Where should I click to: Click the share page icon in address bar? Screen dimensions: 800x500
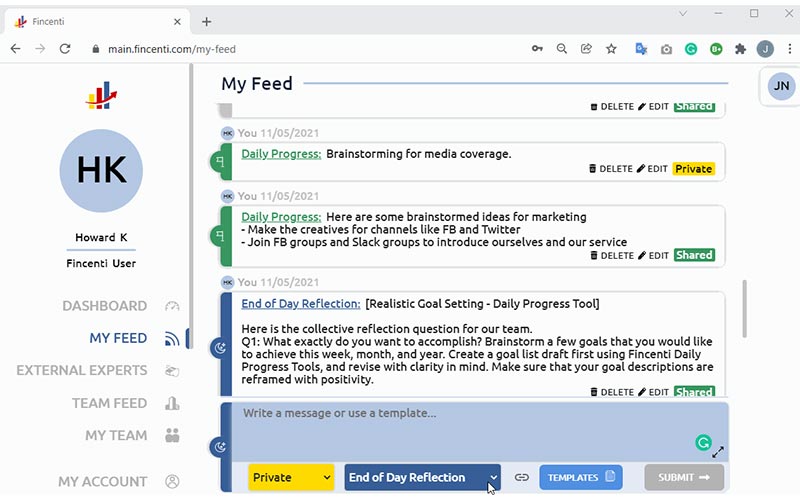(586, 49)
